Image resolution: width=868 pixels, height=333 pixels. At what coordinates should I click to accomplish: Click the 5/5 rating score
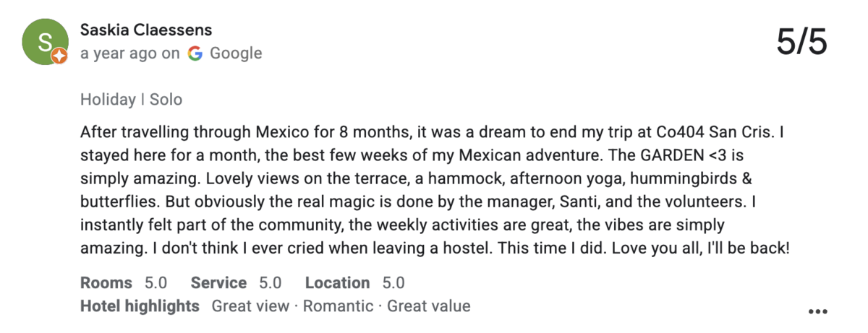[801, 42]
